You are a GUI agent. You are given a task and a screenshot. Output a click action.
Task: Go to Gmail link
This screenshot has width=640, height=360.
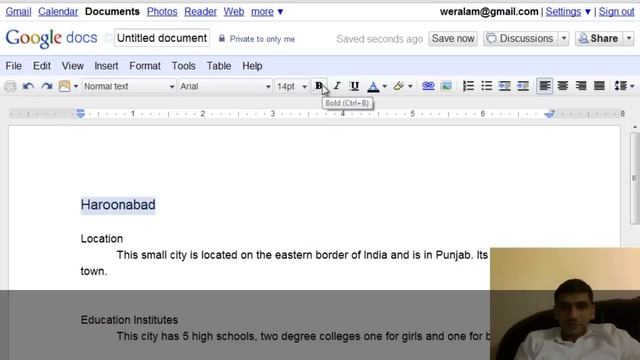tap(18, 11)
